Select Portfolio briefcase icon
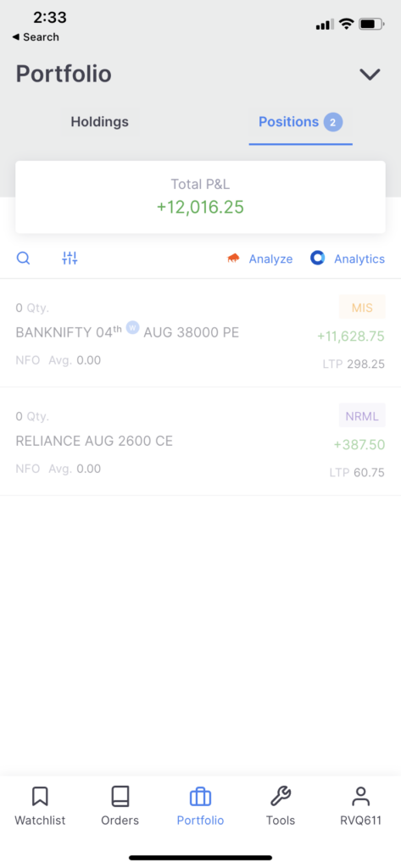This screenshot has height=868, width=401. pyautogui.click(x=200, y=797)
